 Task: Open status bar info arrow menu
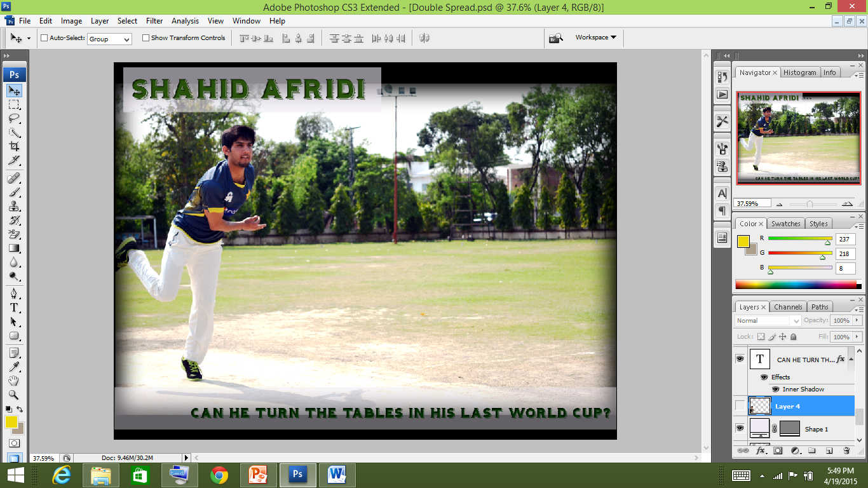pyautogui.click(x=186, y=457)
